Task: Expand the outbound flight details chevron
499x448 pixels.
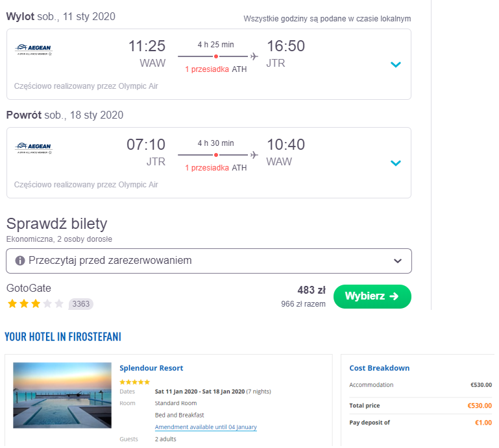Action: [396, 65]
